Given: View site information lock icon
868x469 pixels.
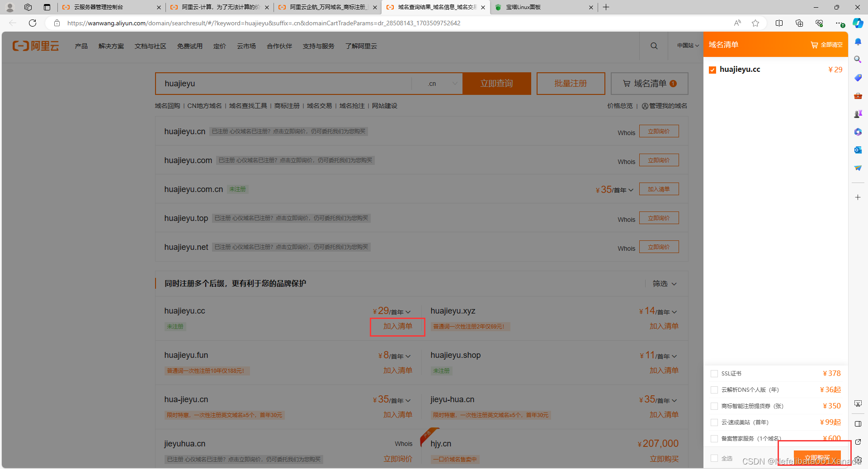Looking at the screenshot, I should (57, 23).
